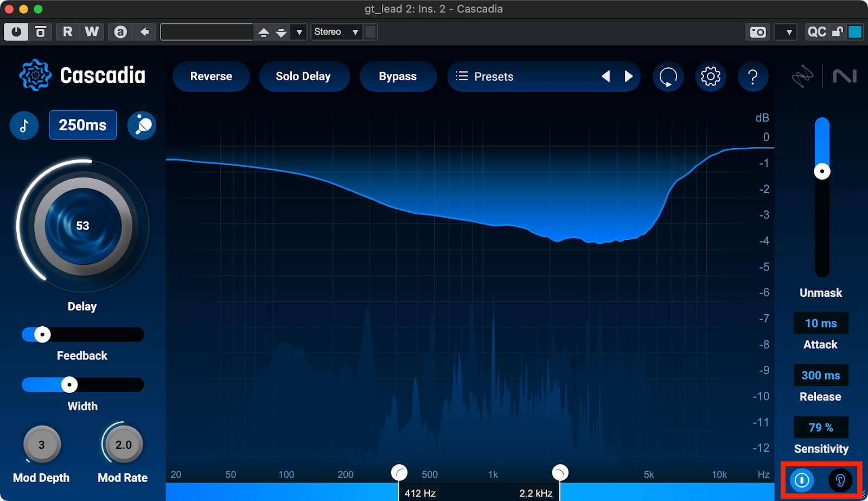Screen dimensions: 868x501
Task: Click the 79 % Sensitivity value
Action: click(821, 427)
